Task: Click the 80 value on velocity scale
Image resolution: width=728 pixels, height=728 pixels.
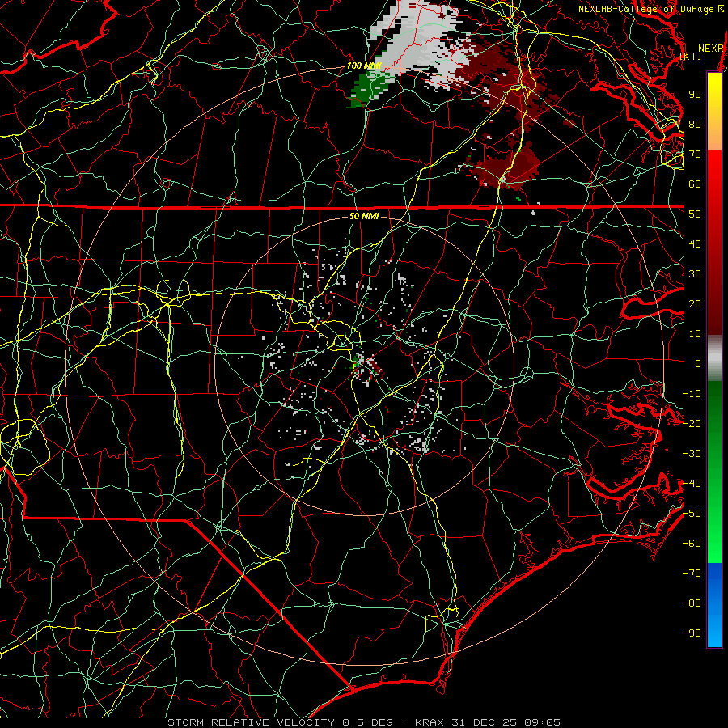Action: coord(695,124)
